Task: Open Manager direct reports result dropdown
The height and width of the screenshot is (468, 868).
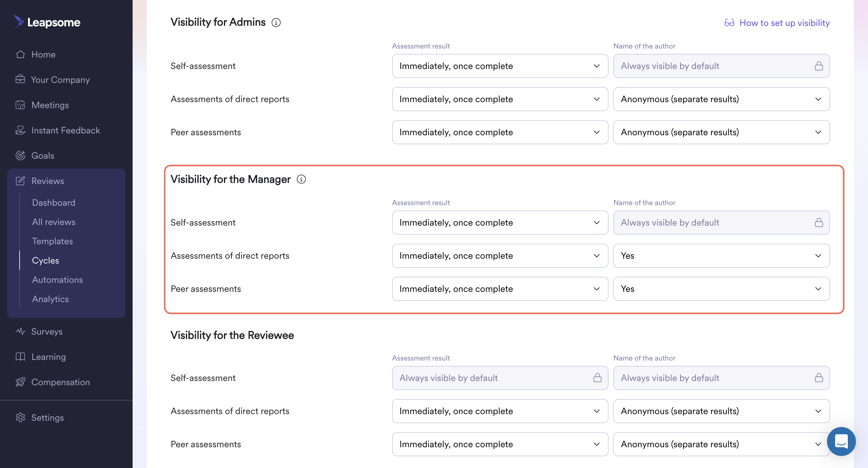Action: point(500,256)
